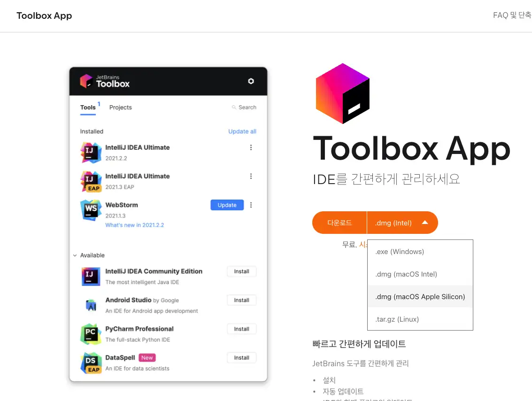532x401 pixels.
Task: Click the PyCharm Professional PC icon
Action: (x=91, y=334)
